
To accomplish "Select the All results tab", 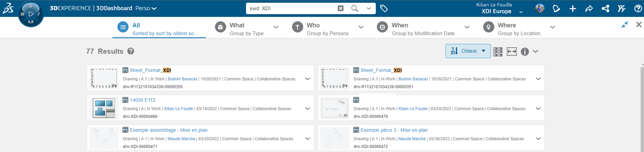I will (x=159, y=29).
